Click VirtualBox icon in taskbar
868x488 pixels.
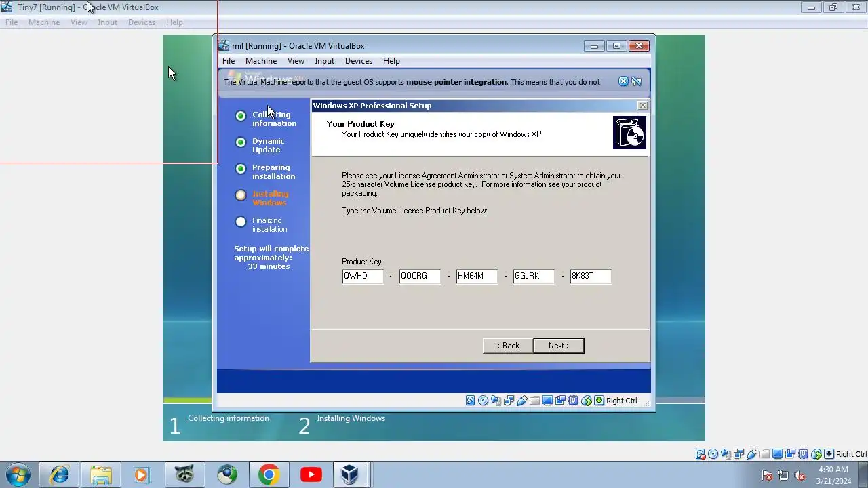pos(350,474)
